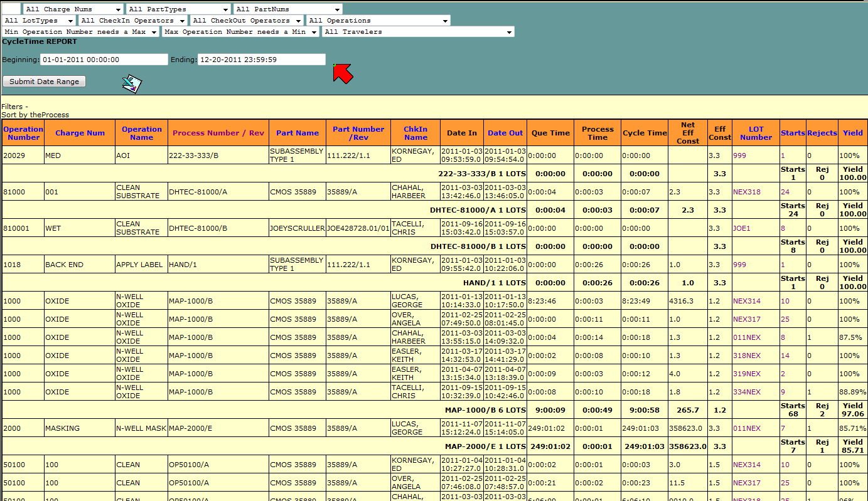
Task: Open the All CheckOut Operators dropdown
Action: [x=247, y=21]
